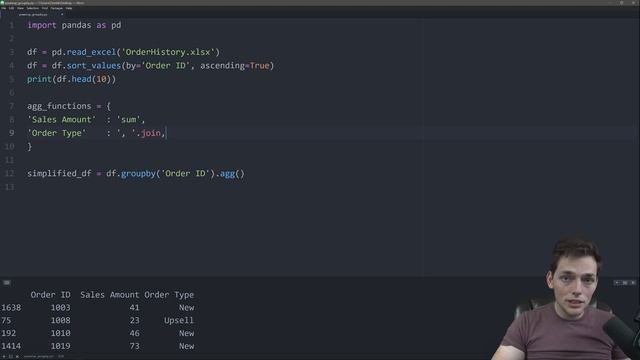The width and height of the screenshot is (640, 360).
Task: Click 'agg' on line 12
Action: click(227, 173)
